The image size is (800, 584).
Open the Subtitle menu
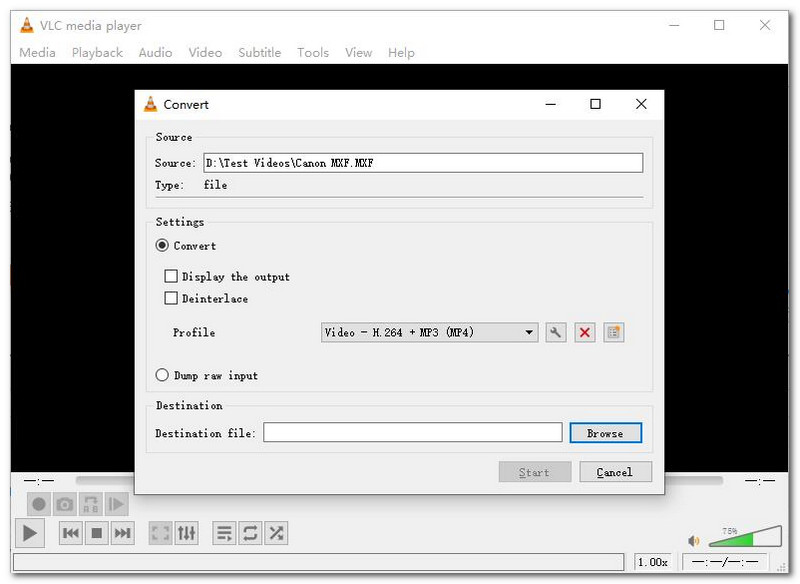coord(259,53)
